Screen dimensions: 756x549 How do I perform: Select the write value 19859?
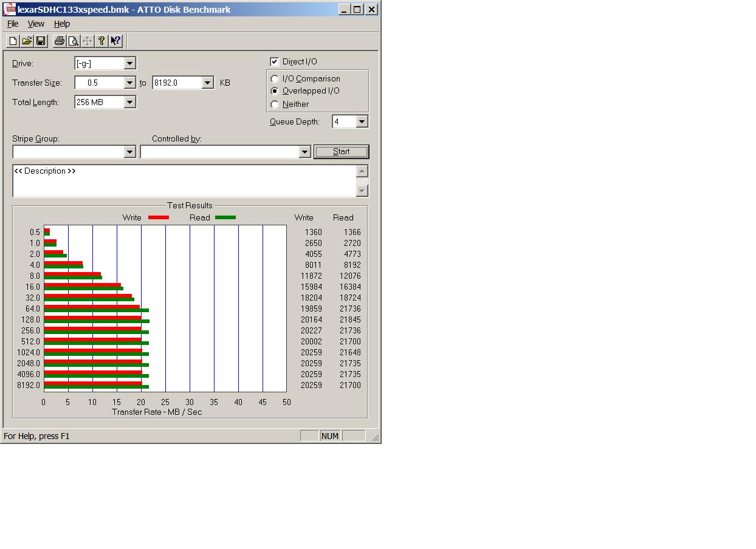(x=311, y=309)
